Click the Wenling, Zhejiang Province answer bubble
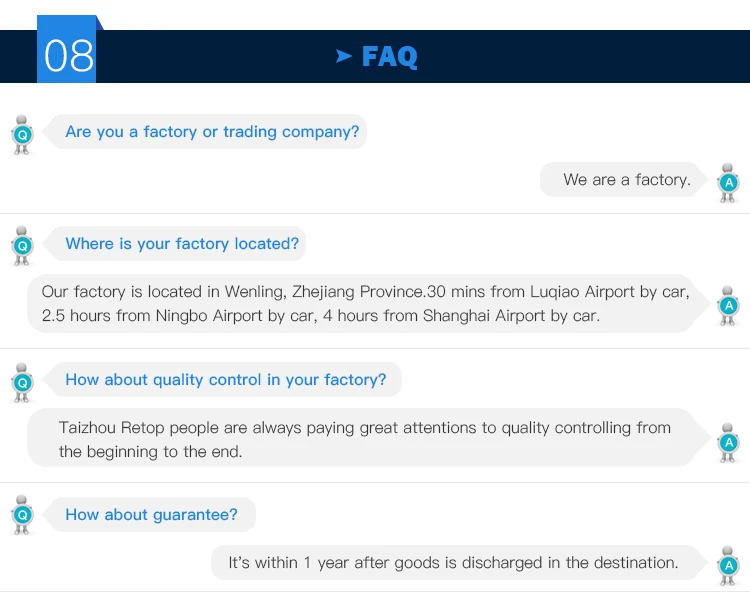Viewport: 750px width, 614px height. coord(365,303)
